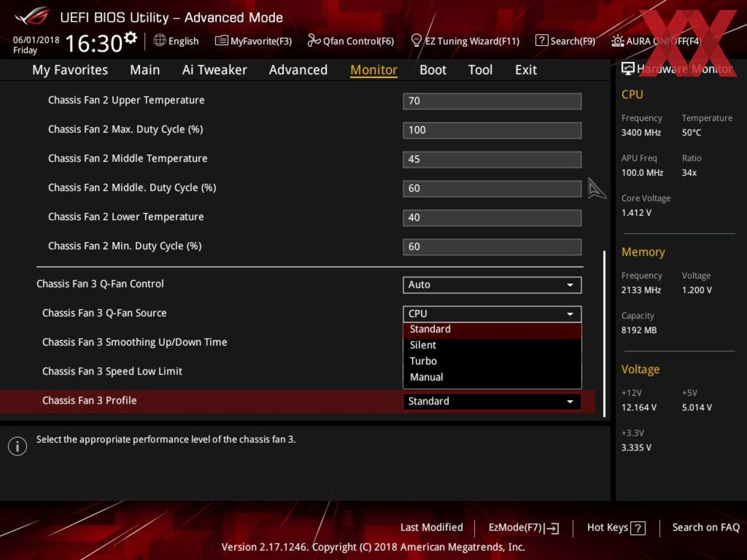Viewport: 747px width, 560px height.
Task: Click the ROG logo
Action: [32, 16]
